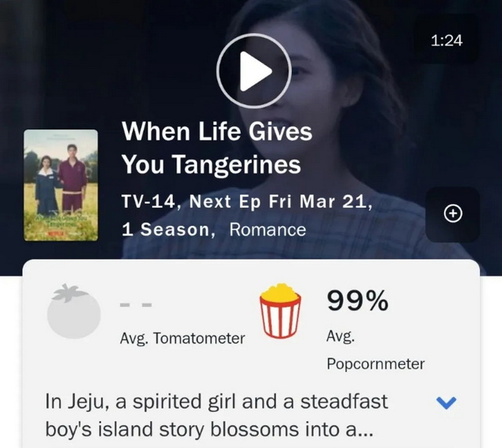Open the Romance genre link
The height and width of the screenshot is (448, 502).
click(x=267, y=230)
